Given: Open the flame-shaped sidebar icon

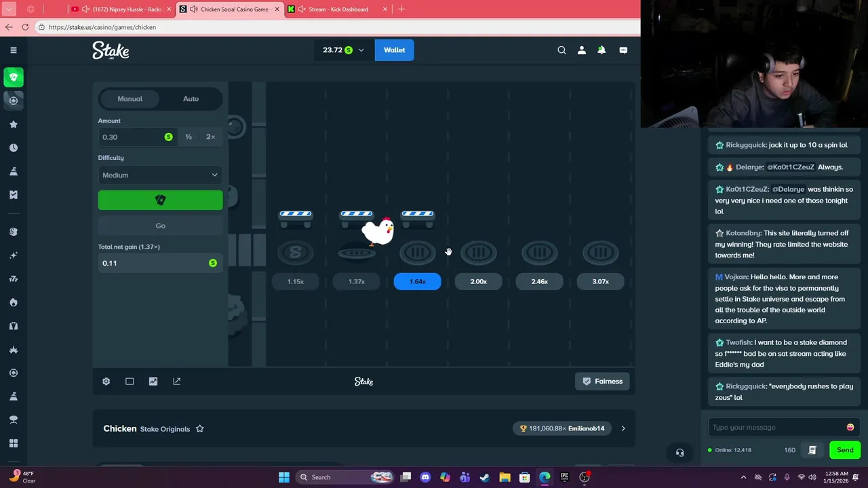Looking at the screenshot, I should [14, 302].
